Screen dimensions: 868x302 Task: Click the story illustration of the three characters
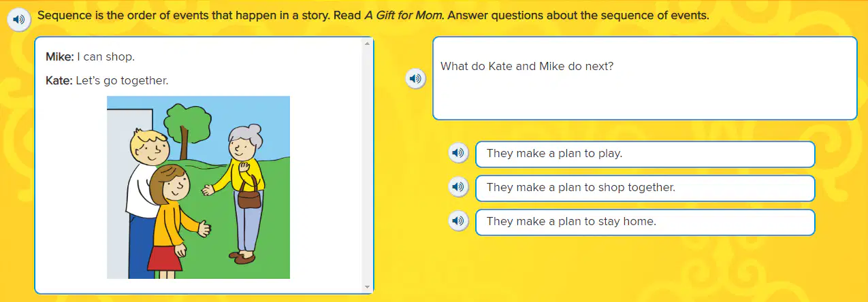click(198, 187)
